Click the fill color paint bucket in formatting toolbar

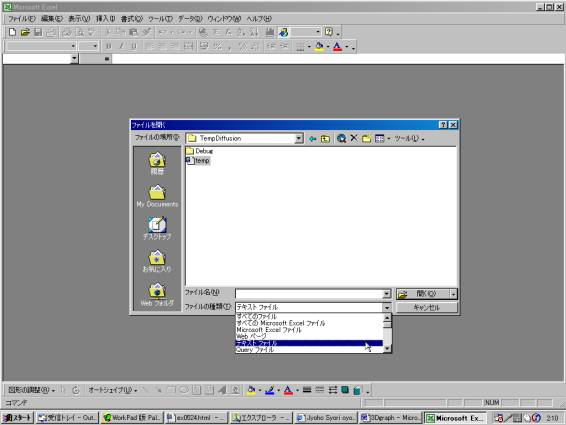click(x=319, y=47)
